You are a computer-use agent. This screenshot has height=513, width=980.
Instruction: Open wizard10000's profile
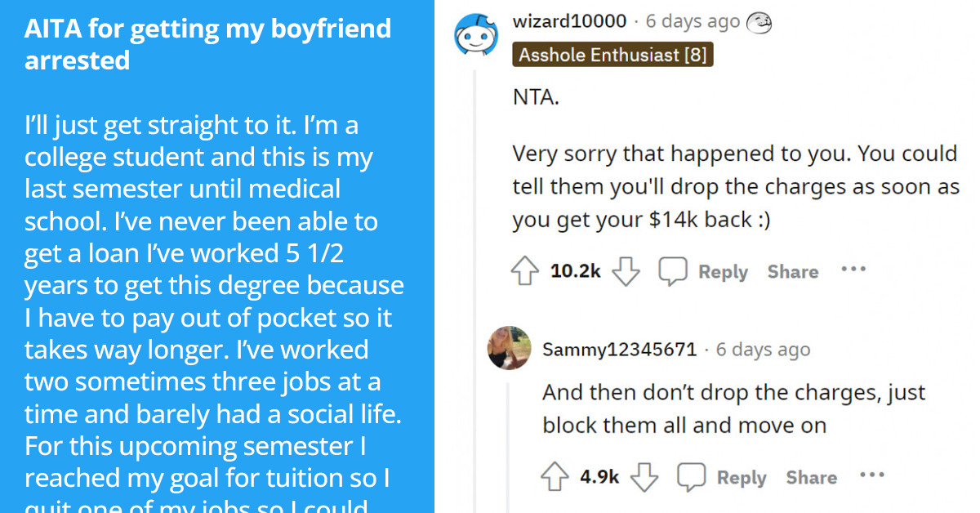(571, 21)
